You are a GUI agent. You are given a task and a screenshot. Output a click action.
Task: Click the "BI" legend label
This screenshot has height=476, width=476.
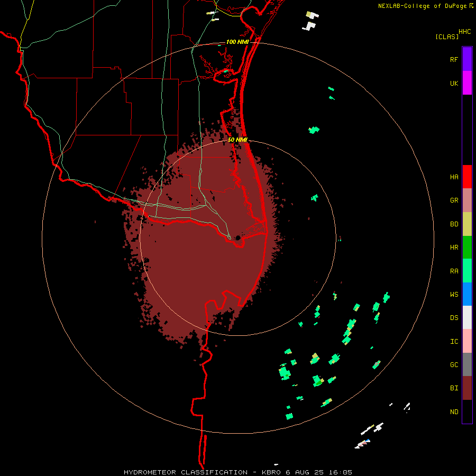tap(454, 388)
